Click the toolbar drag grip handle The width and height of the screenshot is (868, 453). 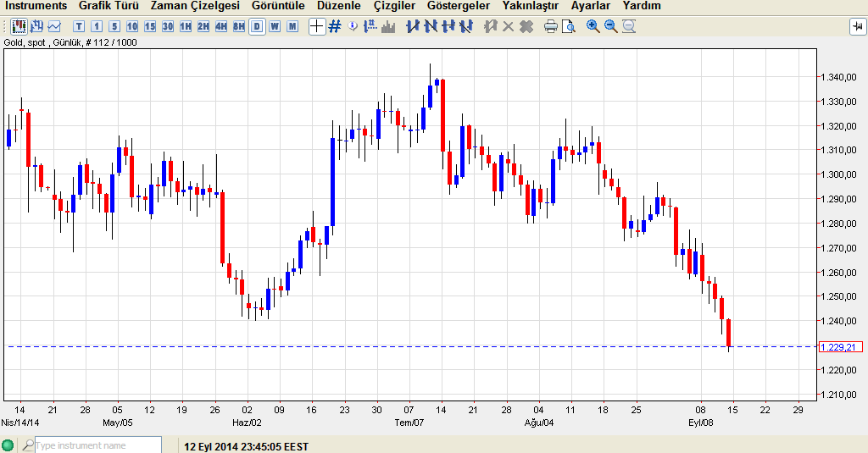5,26
